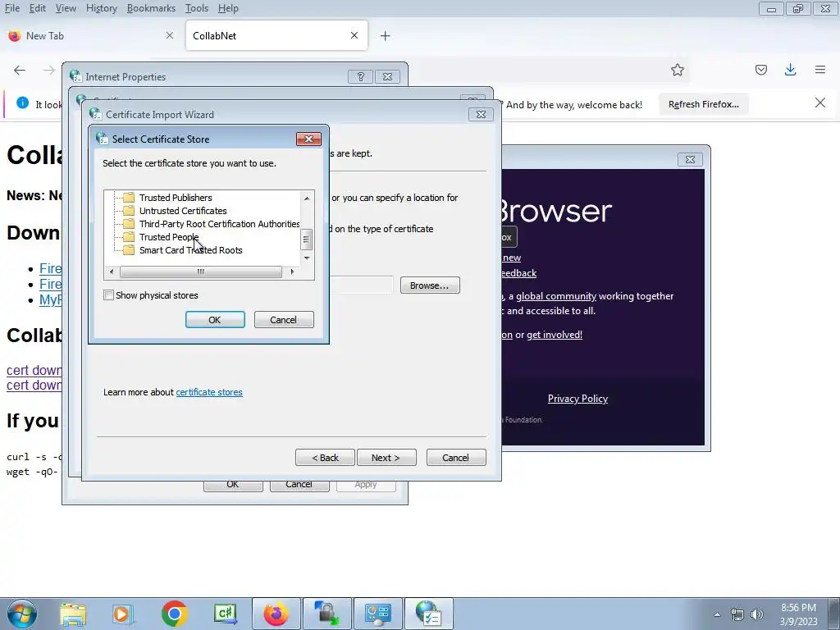The image size is (840, 630).
Task: Click Internet Properties help question icon
Action: coord(361,76)
